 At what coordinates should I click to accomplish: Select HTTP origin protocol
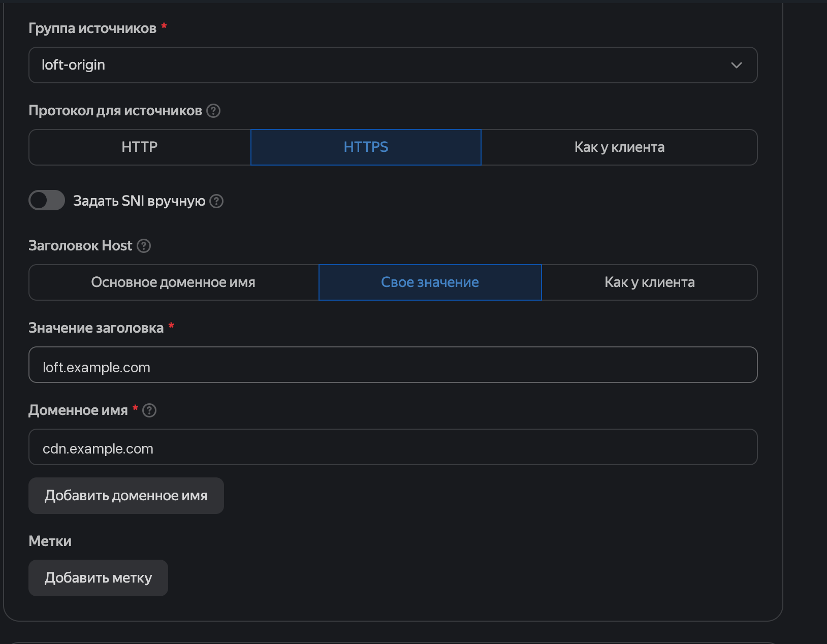coord(140,147)
